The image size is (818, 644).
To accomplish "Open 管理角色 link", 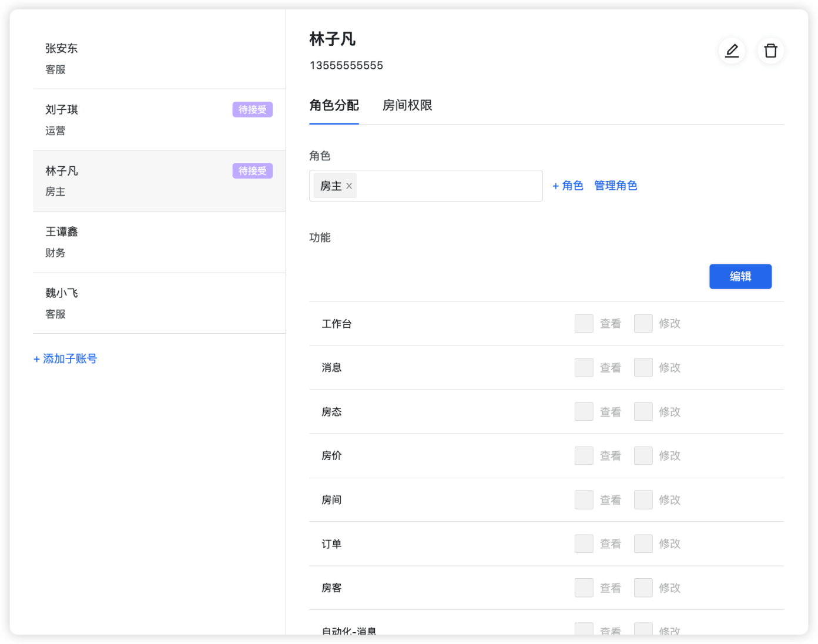I will [615, 186].
